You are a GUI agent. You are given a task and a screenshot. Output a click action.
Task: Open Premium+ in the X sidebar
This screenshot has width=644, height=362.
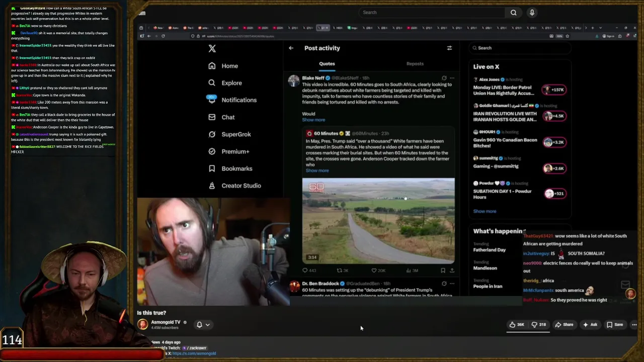point(228,151)
